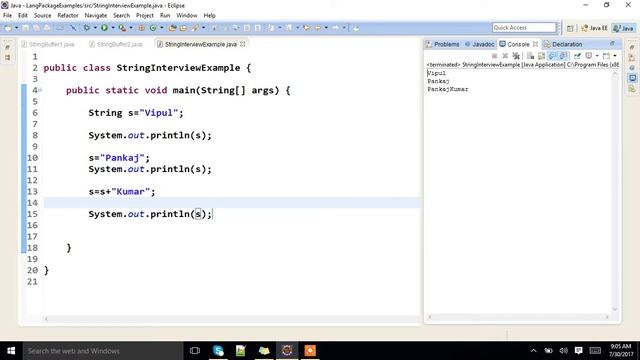The image size is (640, 360).
Task: Click the Open Perspective icon
Action: click(570, 28)
